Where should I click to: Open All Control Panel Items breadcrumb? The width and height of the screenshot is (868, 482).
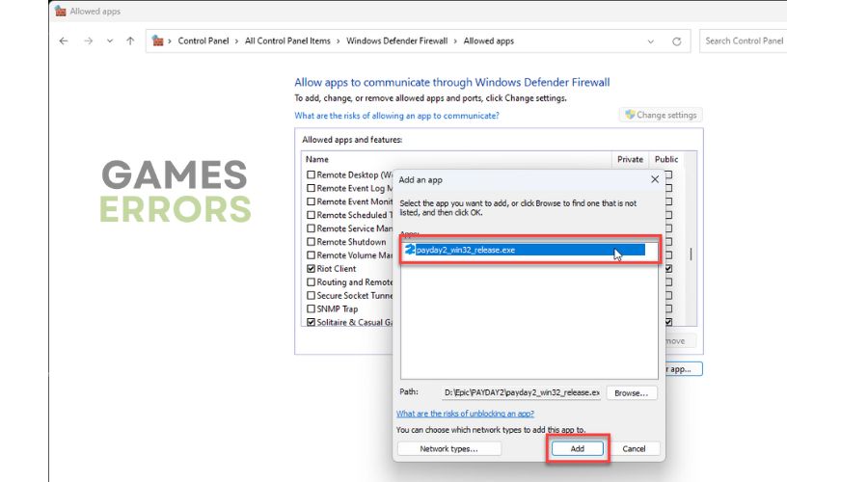pyautogui.click(x=287, y=40)
